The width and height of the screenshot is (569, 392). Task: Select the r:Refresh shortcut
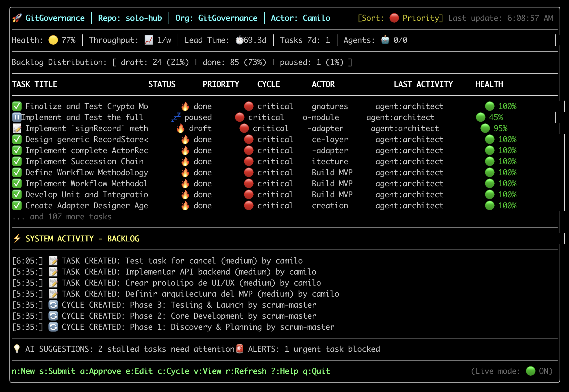point(246,371)
